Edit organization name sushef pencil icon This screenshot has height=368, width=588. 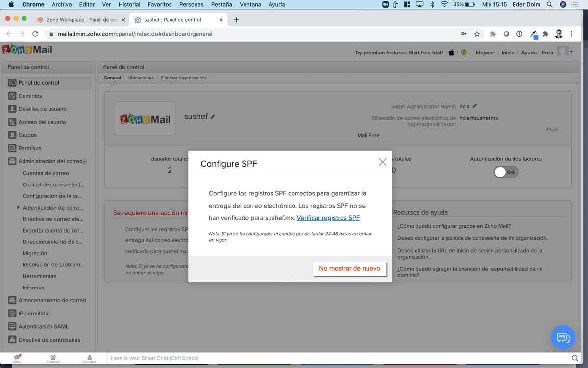coord(213,117)
